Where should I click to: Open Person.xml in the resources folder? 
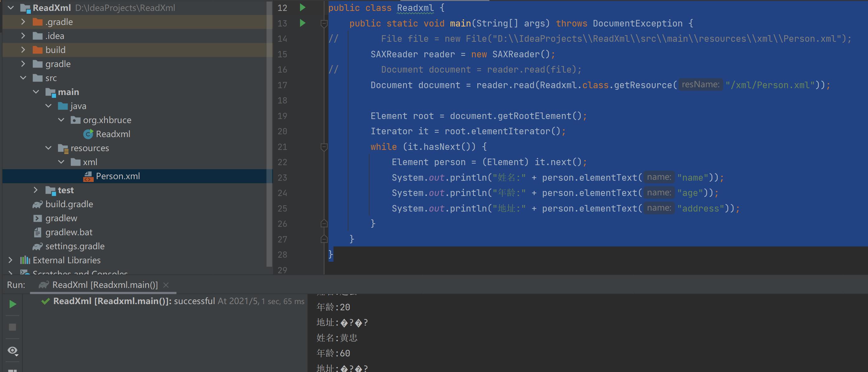point(117,175)
